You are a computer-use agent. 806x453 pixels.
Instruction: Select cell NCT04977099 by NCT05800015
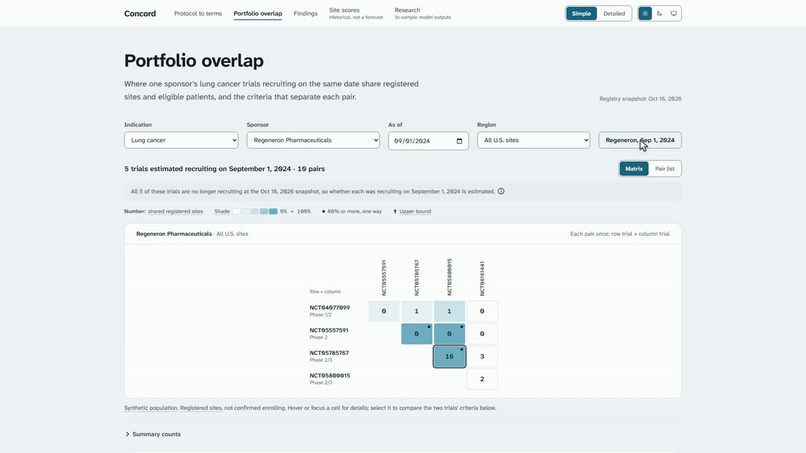click(449, 311)
